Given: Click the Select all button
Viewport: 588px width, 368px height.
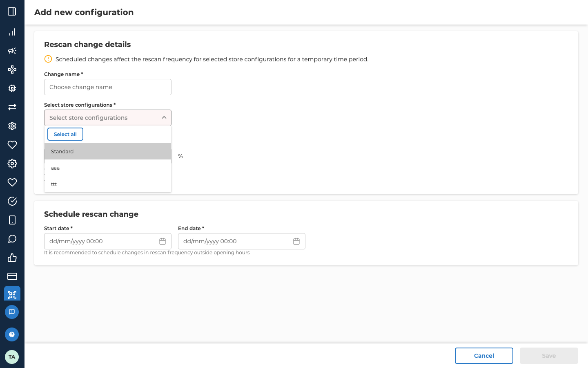Looking at the screenshot, I should 65,134.
